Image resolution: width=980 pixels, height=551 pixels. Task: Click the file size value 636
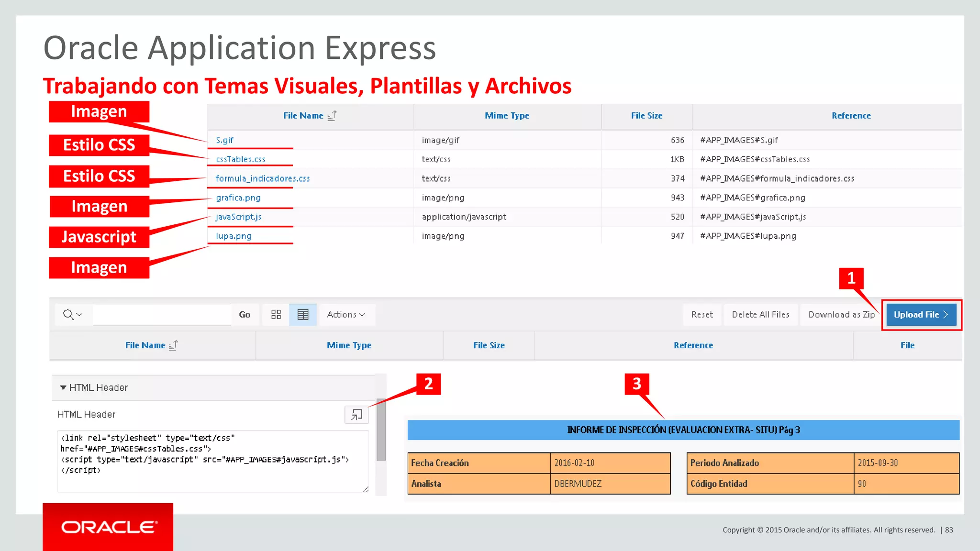(678, 140)
